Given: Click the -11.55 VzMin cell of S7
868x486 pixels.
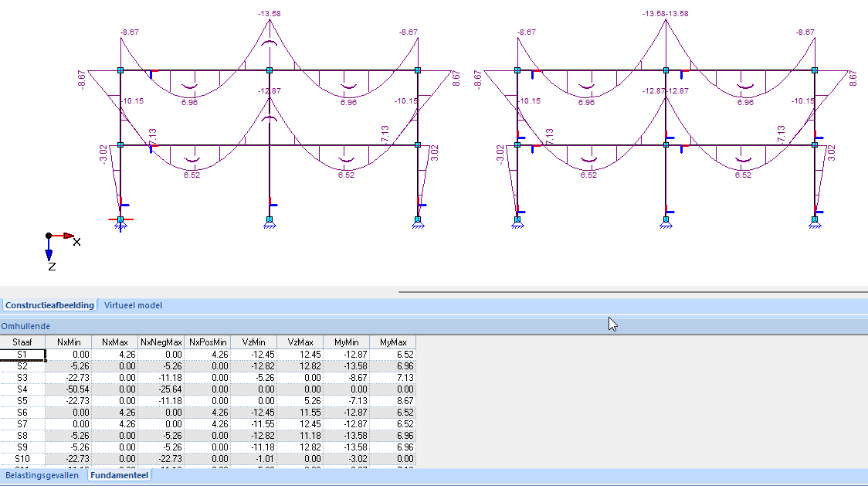Looking at the screenshot, I should [x=254, y=424].
